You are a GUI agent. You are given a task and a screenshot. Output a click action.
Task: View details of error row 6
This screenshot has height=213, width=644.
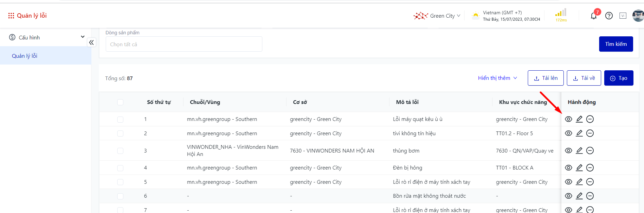click(x=569, y=196)
